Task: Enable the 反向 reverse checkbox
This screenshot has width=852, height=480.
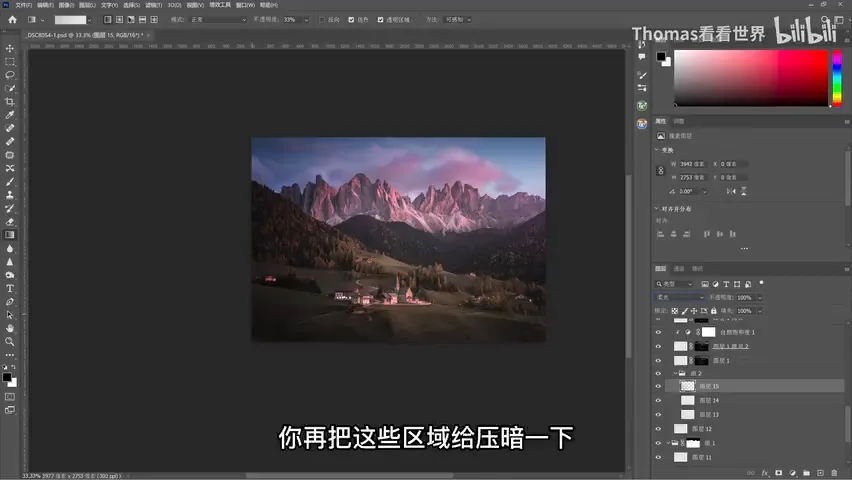Action: coord(322,20)
